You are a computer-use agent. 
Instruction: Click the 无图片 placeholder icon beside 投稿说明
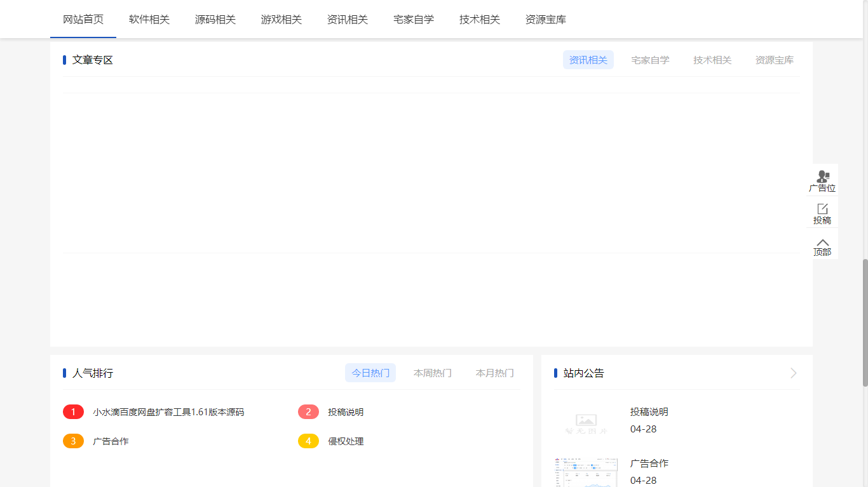(585, 421)
